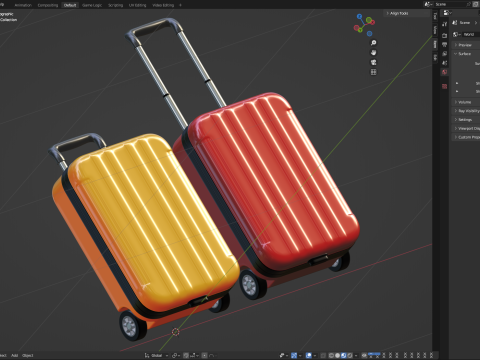
Task: Open the overlays options dropdown arrow
Action: (x=315, y=356)
